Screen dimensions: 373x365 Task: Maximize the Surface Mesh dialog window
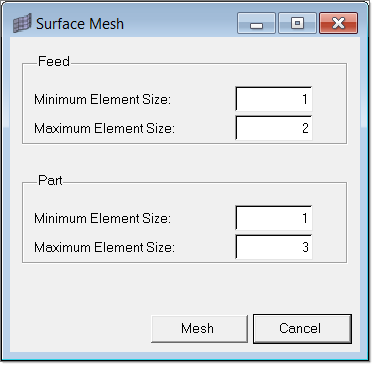pos(297,23)
